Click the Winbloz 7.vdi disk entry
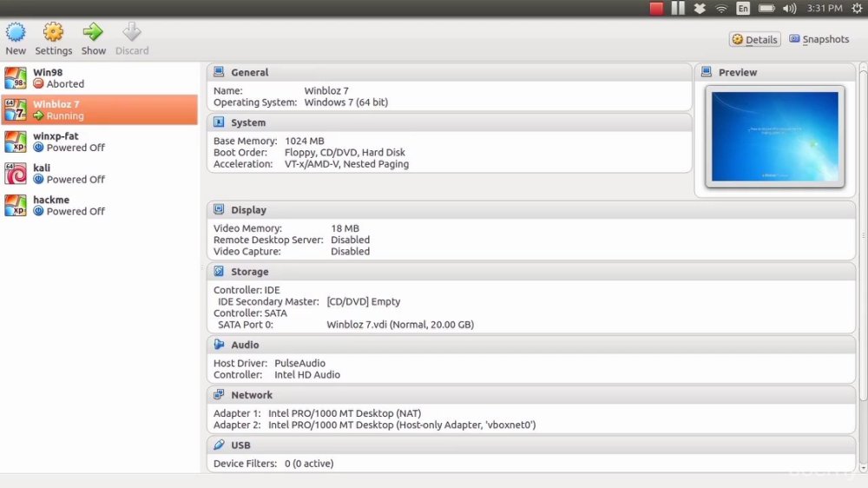Screen dimensions: 868x488 [x=400, y=325]
